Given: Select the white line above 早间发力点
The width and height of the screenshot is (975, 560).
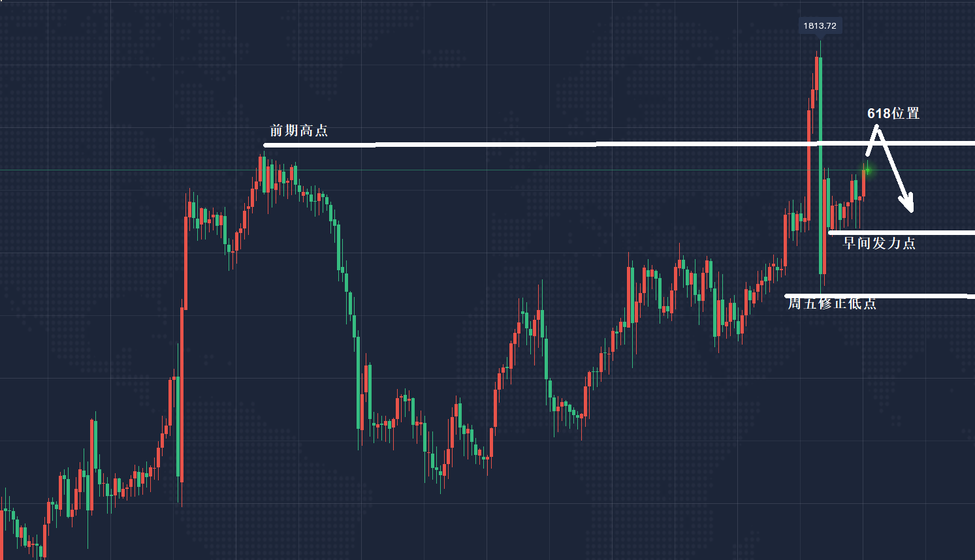Looking at the screenshot, I should click(x=901, y=232).
